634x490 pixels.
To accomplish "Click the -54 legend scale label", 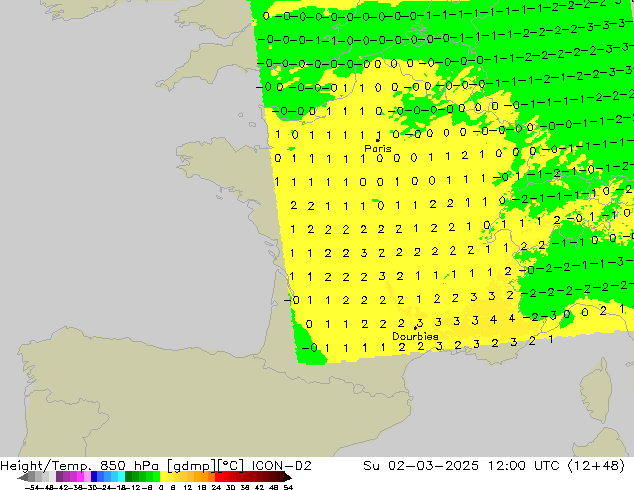I will [x=32, y=487].
